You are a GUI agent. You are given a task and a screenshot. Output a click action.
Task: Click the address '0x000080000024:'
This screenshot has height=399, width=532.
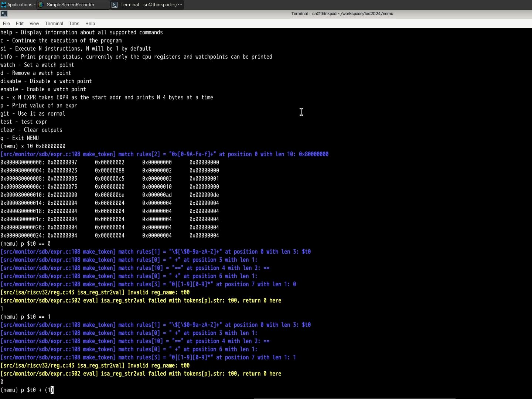[x=23, y=236]
